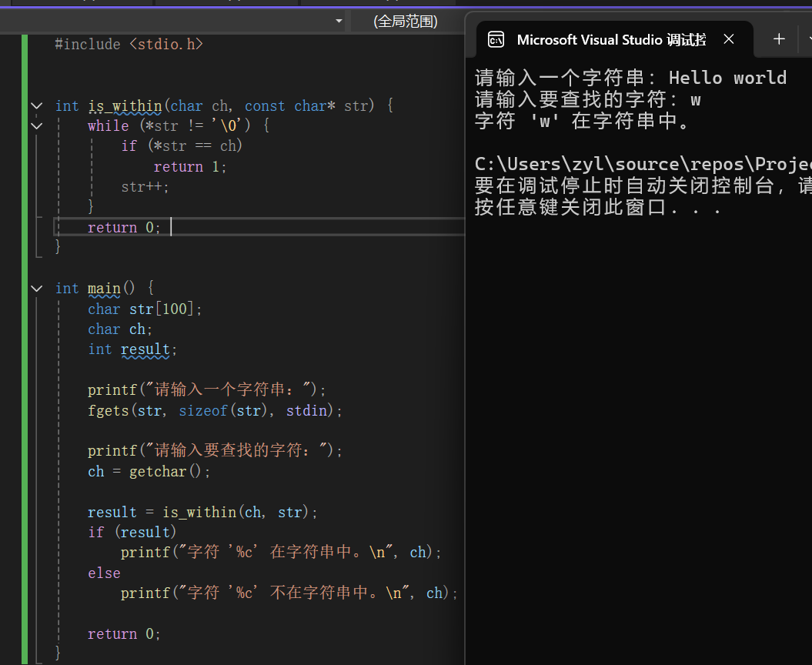Click the console terminal icon in tab
Screen dimensions: 812x665
tap(496, 40)
